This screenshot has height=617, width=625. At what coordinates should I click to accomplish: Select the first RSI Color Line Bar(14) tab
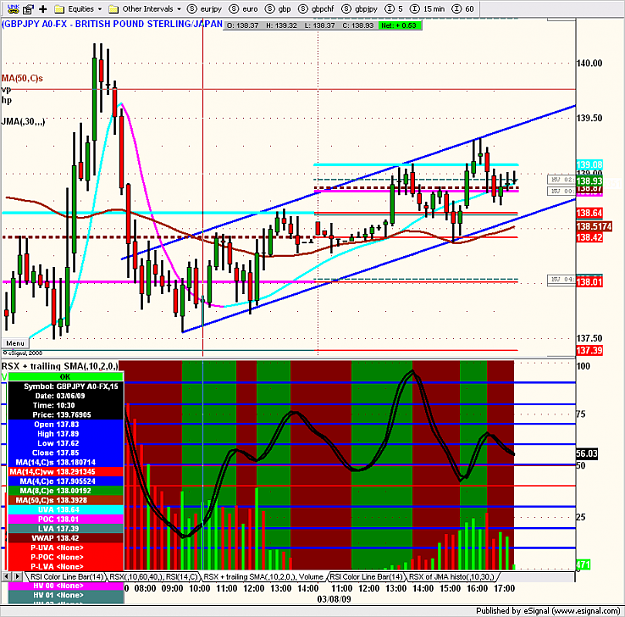point(67,577)
